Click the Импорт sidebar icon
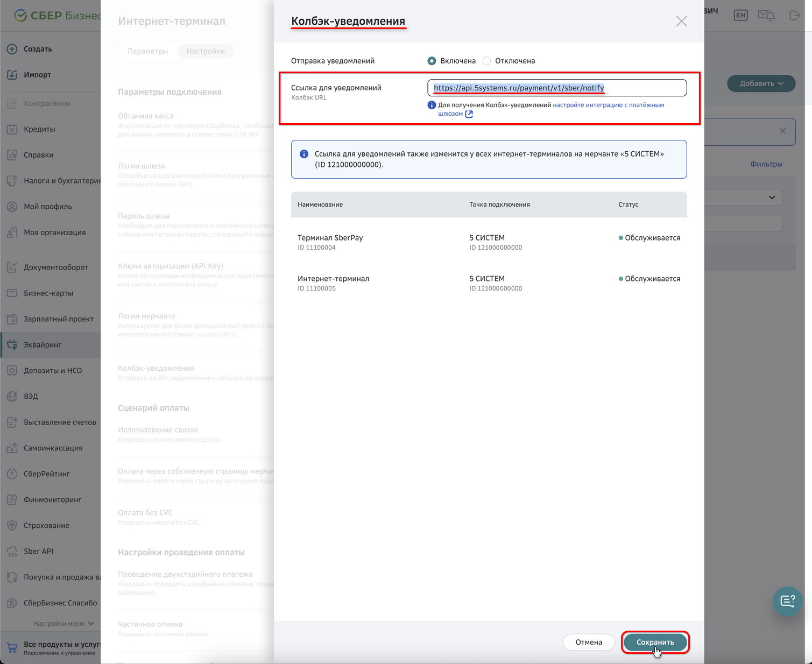This screenshot has height=664, width=812. 12,75
